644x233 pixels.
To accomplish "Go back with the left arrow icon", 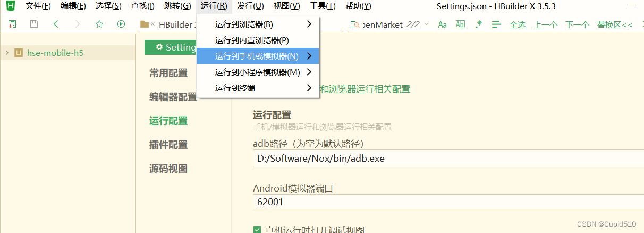I will click(56, 24).
